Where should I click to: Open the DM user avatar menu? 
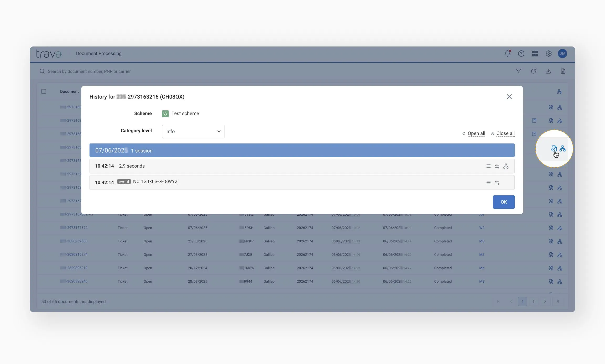(562, 54)
